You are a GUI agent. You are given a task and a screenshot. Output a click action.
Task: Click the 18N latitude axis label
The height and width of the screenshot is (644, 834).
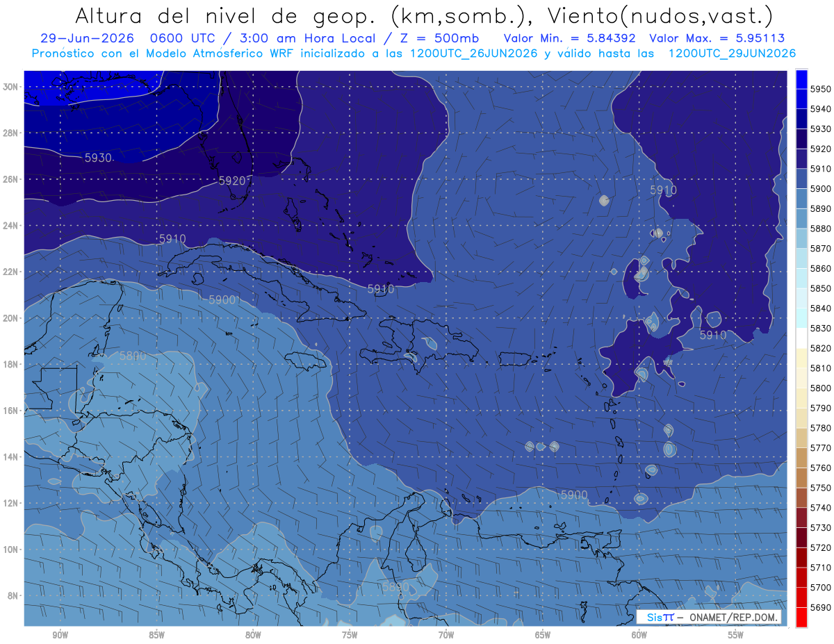pos(11,364)
